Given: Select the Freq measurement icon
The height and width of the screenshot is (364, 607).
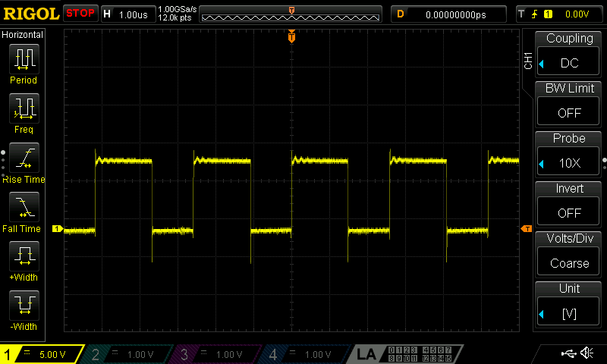Looking at the screenshot, I should (x=24, y=108).
